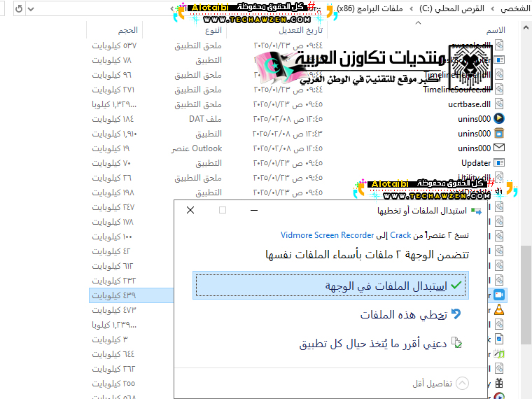Click the file icon in the ٢٤٧ كيلوبايت row
The image size is (532, 399).
(499, 206)
